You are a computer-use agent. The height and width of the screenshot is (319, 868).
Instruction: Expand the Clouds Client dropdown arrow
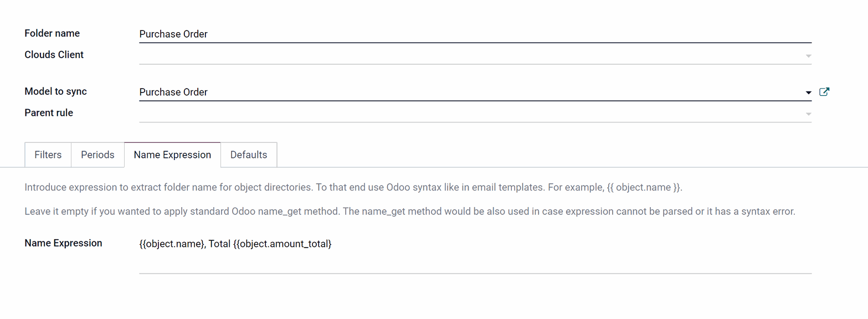[808, 56]
